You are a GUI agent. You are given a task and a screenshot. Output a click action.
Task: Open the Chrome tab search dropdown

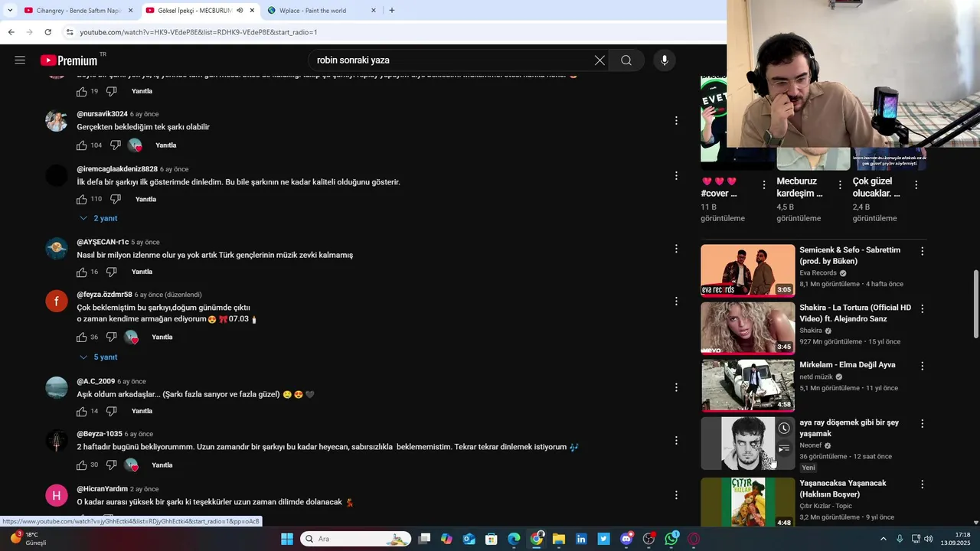pyautogui.click(x=10, y=11)
